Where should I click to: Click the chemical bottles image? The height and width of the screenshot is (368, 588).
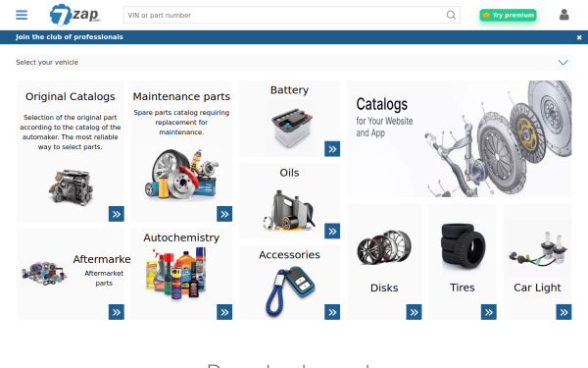point(176,273)
